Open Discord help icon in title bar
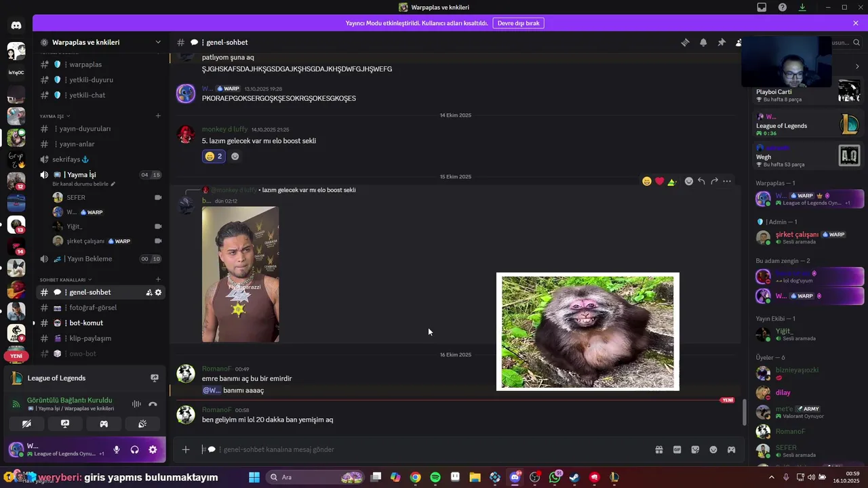 pos(783,7)
